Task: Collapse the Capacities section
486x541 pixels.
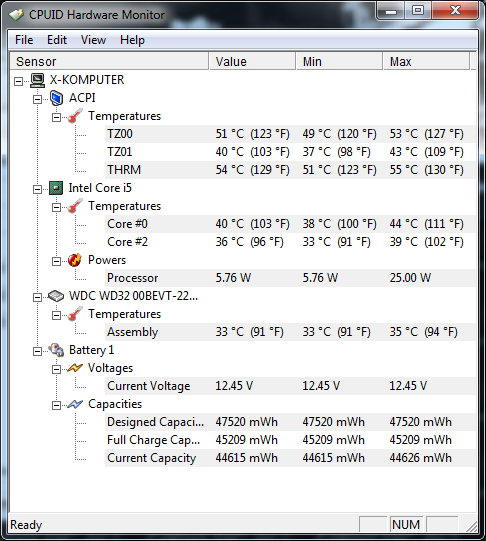Action: 56,405
